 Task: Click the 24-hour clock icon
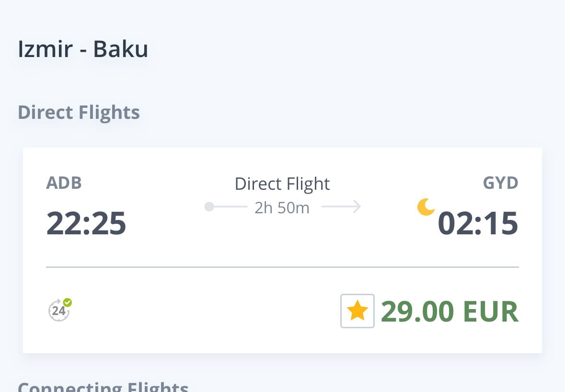click(59, 310)
